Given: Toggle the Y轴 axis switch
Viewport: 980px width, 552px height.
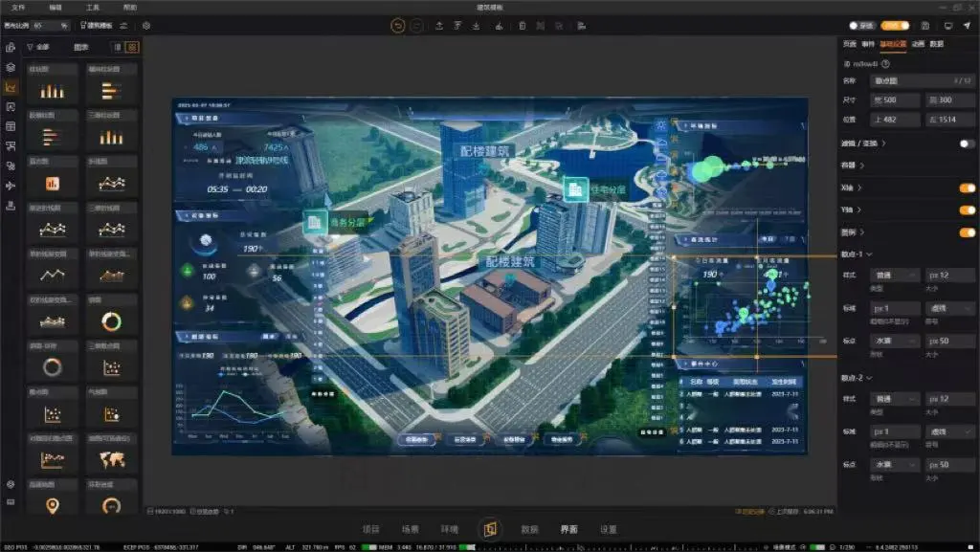Looking at the screenshot, I should (x=967, y=210).
